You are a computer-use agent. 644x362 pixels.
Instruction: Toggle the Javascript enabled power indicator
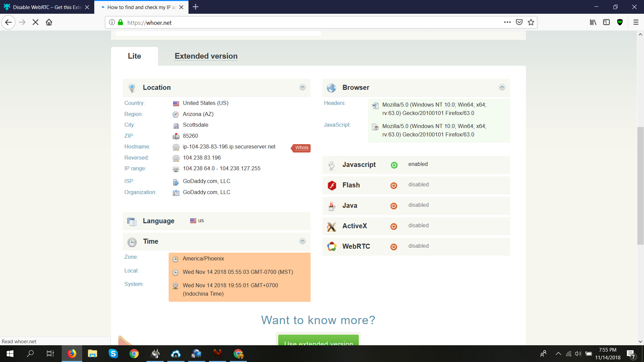394,165
